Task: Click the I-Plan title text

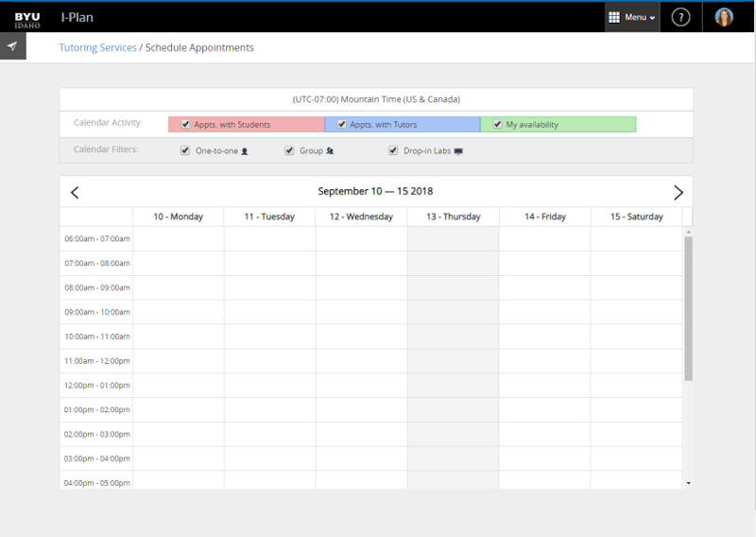Action: (77, 18)
